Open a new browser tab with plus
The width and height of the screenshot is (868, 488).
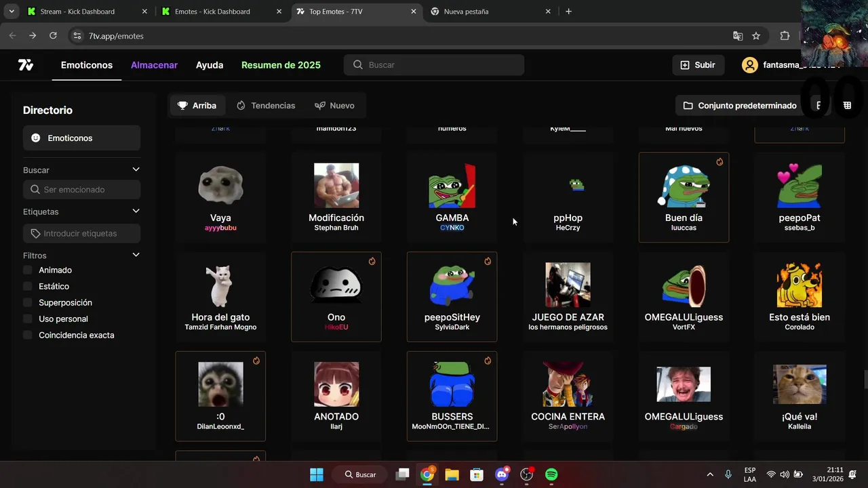point(568,12)
